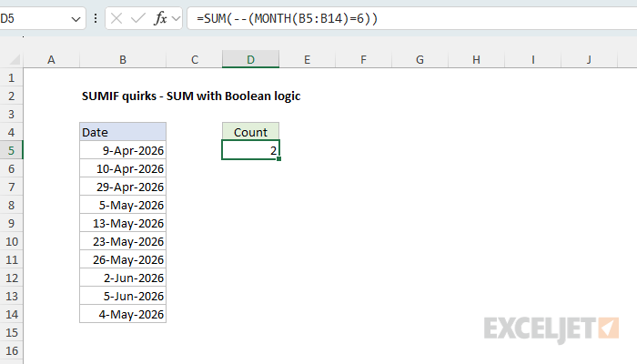Select column A header

tap(51, 60)
